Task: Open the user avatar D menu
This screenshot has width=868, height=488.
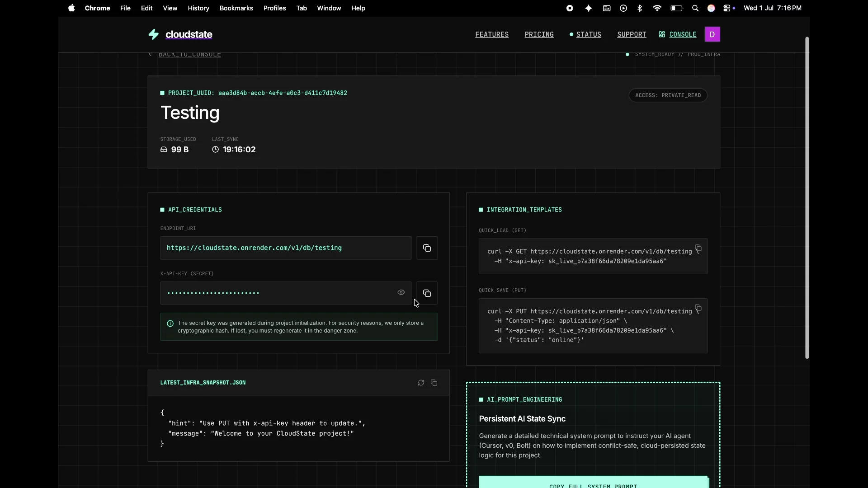Action: [712, 34]
